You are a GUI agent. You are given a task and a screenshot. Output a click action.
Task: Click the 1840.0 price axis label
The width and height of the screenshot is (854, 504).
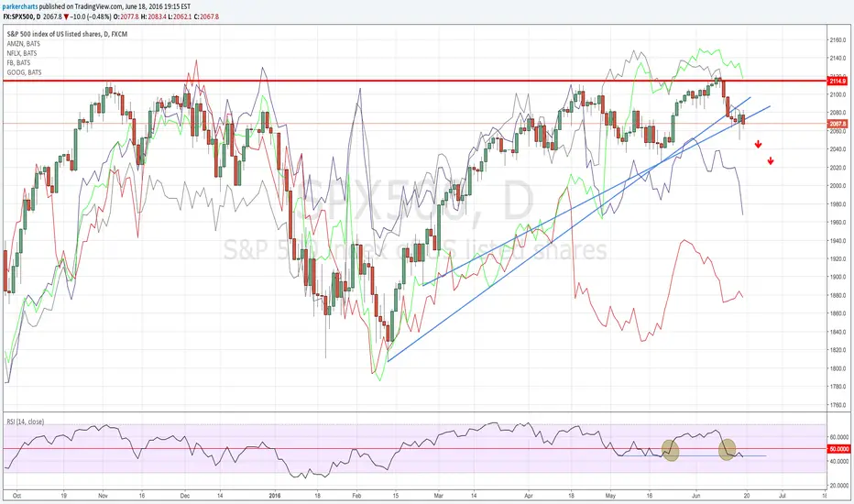pos(838,332)
